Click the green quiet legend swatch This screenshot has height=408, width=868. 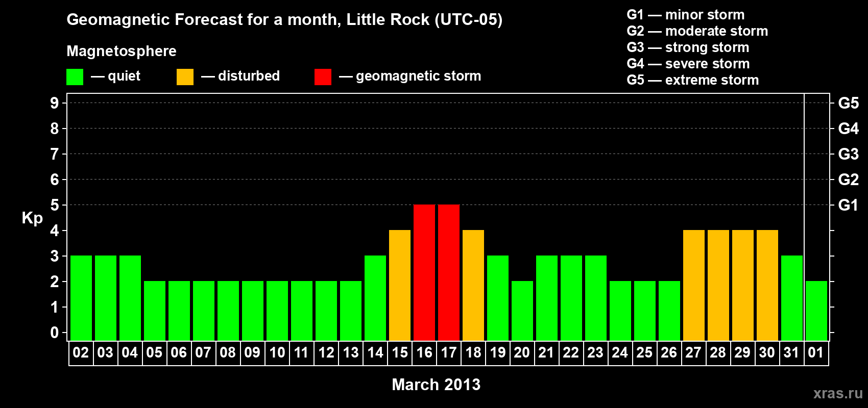[75, 77]
